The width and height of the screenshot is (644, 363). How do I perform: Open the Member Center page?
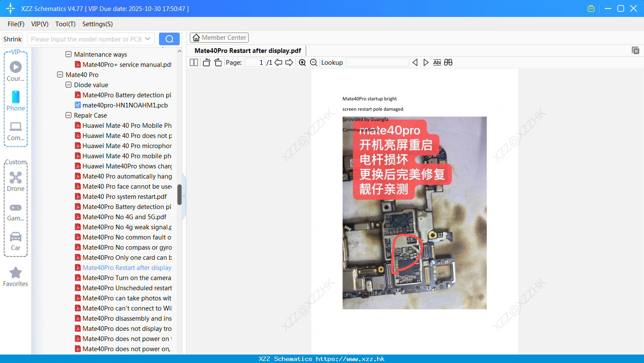(219, 38)
